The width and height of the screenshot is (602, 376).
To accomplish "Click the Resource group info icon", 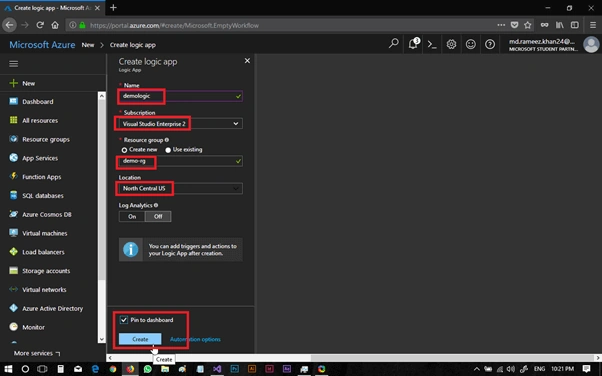I will [167, 140].
